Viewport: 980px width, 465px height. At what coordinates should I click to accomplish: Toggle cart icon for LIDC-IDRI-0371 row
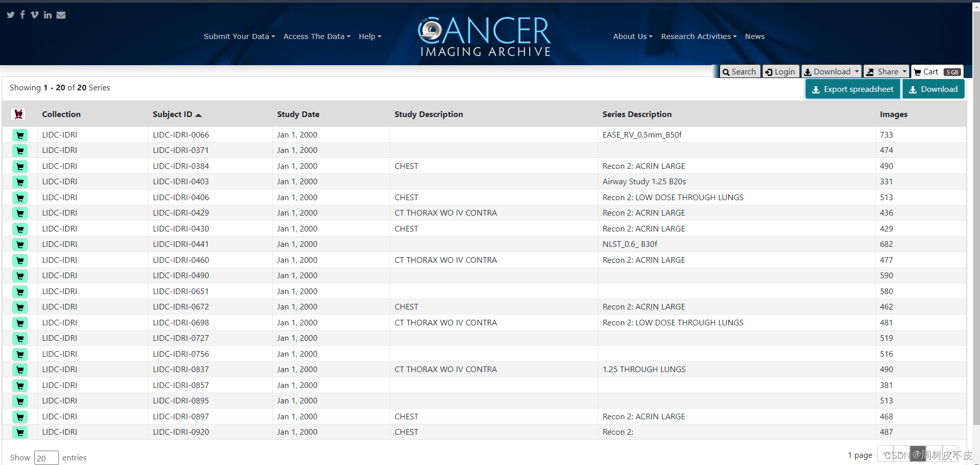(20, 150)
